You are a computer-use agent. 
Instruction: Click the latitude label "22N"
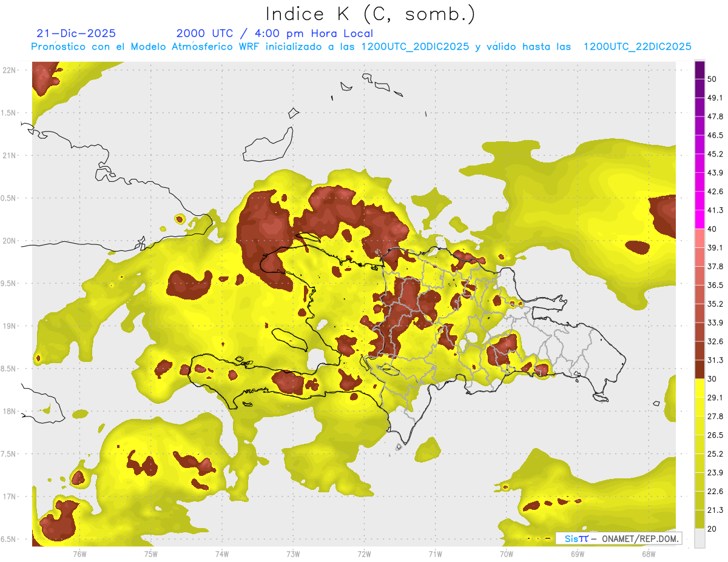10,70
